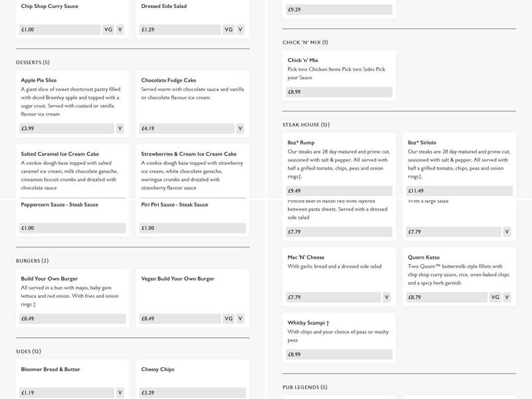Toggle the Burgers (2) section header
The width and height of the screenshot is (532, 399).
pos(32,261)
